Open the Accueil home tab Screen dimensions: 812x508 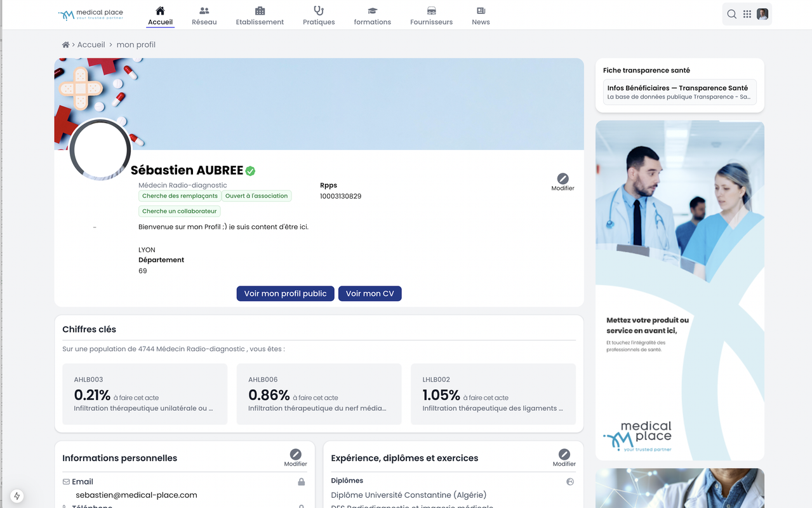coord(160,16)
